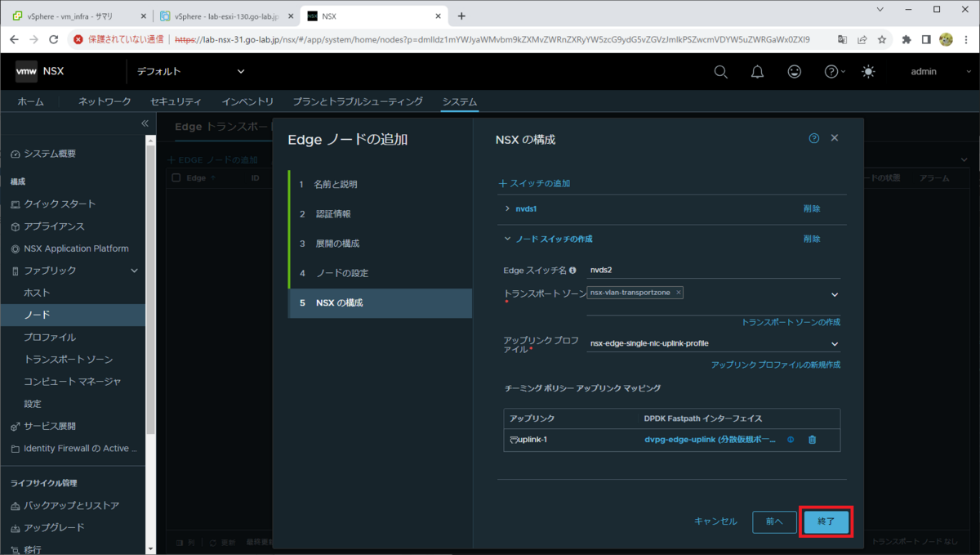The height and width of the screenshot is (555, 980).
Task: Click the NSX Application Platform icon
Action: [16, 248]
